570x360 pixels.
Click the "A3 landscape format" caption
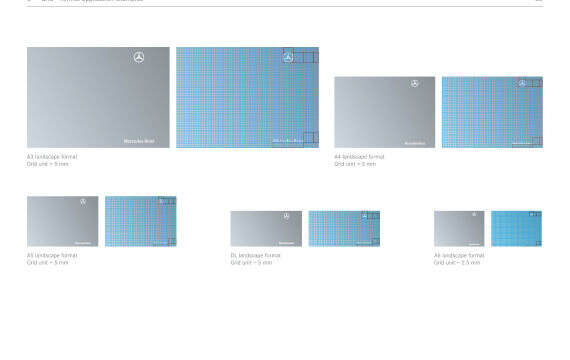pos(52,157)
